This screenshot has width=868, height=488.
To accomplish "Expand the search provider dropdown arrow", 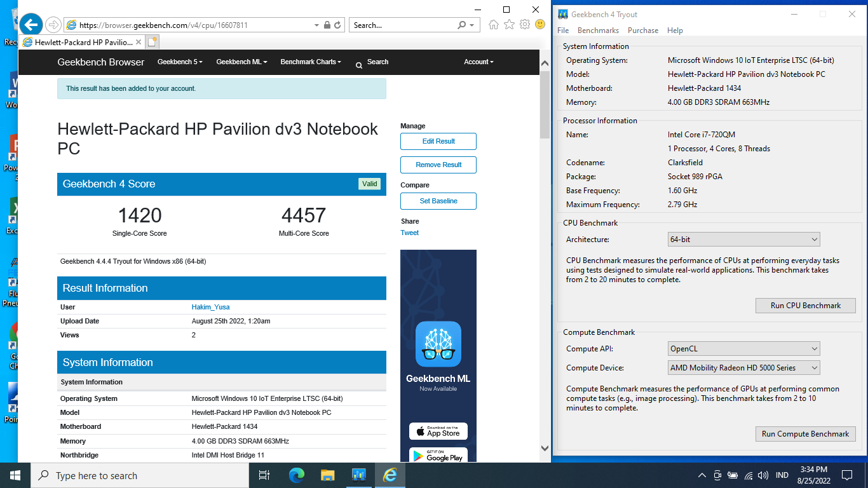I will 471,25.
